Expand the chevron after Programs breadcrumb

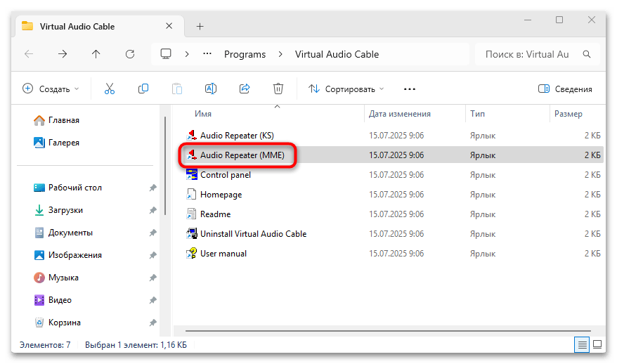coord(280,54)
